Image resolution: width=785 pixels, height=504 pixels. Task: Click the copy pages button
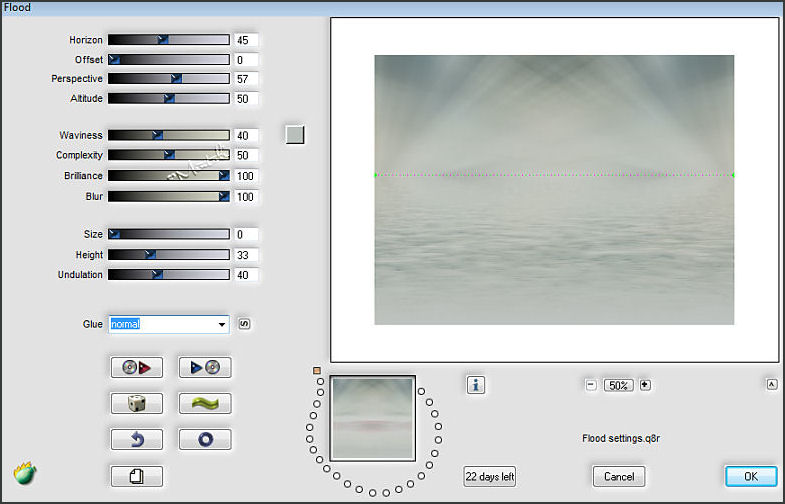click(136, 476)
